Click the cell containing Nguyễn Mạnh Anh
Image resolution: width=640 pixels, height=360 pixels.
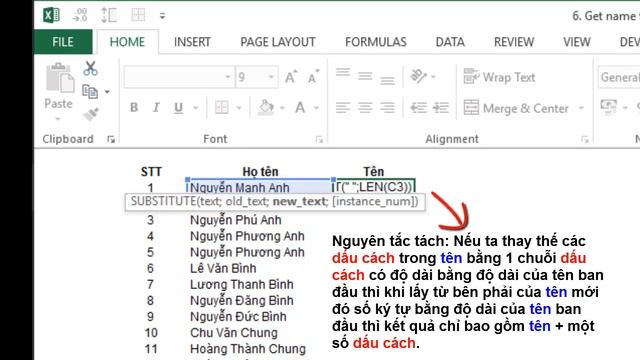click(260, 187)
